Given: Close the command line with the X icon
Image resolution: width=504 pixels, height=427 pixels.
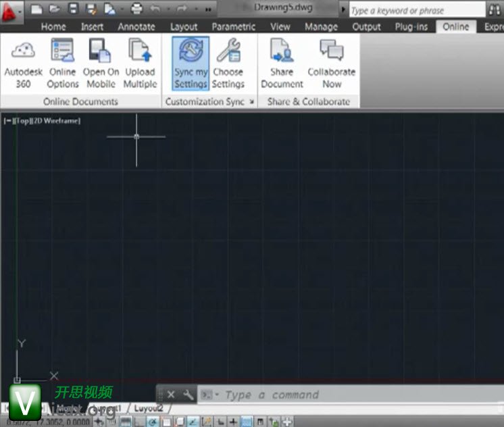Looking at the screenshot, I should point(171,395).
